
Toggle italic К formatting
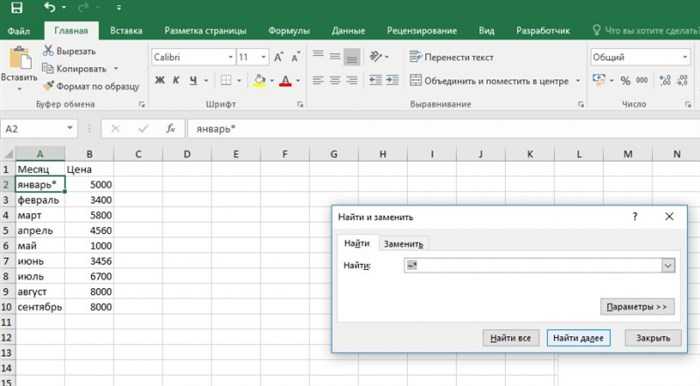(x=176, y=80)
